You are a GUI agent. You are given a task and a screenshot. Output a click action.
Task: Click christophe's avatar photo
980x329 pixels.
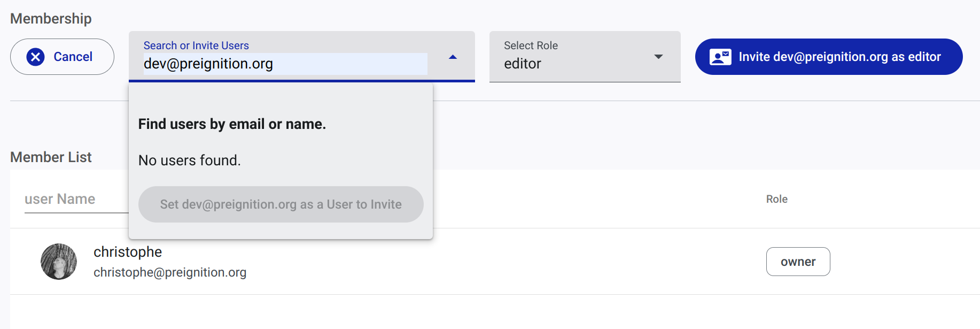(59, 262)
